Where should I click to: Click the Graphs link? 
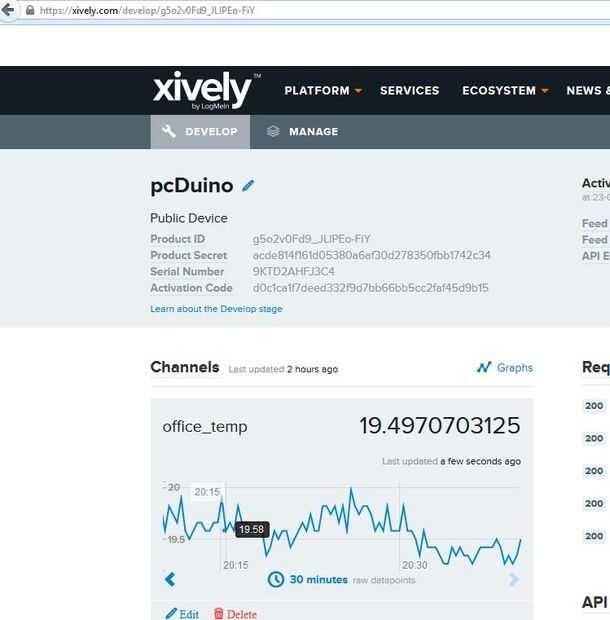pyautogui.click(x=504, y=368)
